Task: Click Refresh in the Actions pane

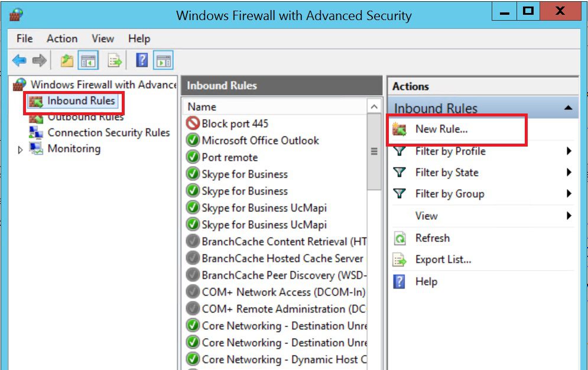Action: coord(433,238)
